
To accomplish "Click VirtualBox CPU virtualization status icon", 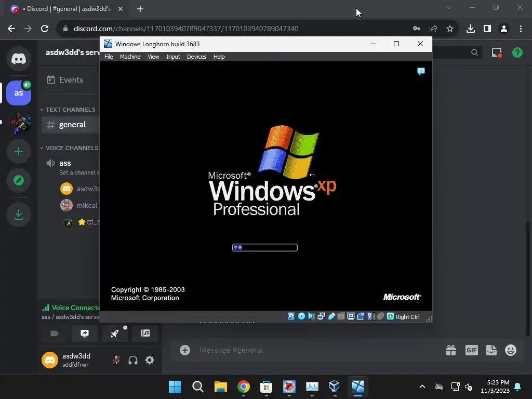I will [370, 316].
